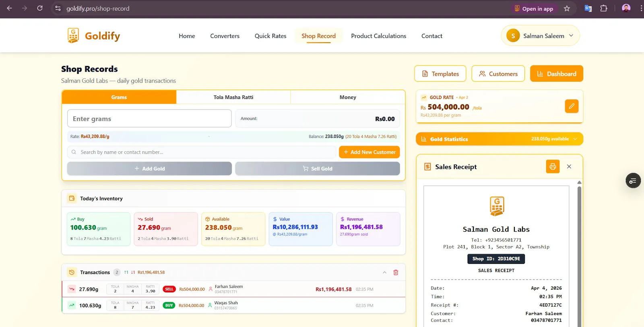
Task: Sort transactions descending arrow icon
Action: click(133, 272)
